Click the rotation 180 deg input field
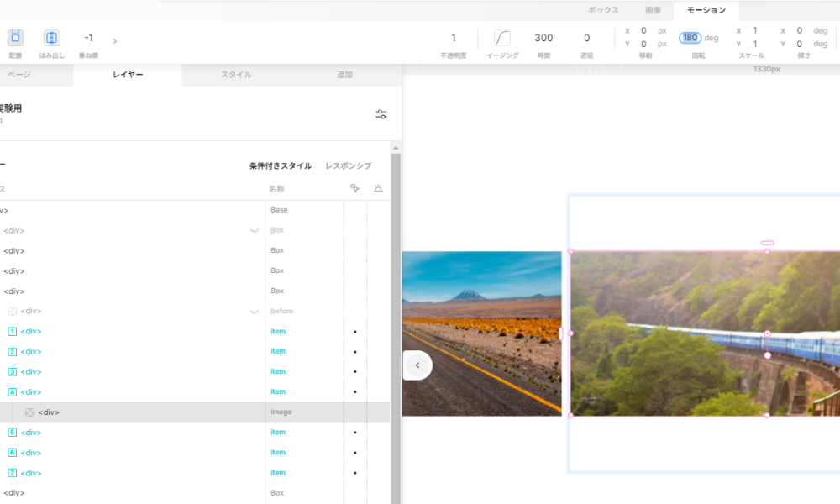Image resolution: width=840 pixels, height=504 pixels. tap(690, 38)
